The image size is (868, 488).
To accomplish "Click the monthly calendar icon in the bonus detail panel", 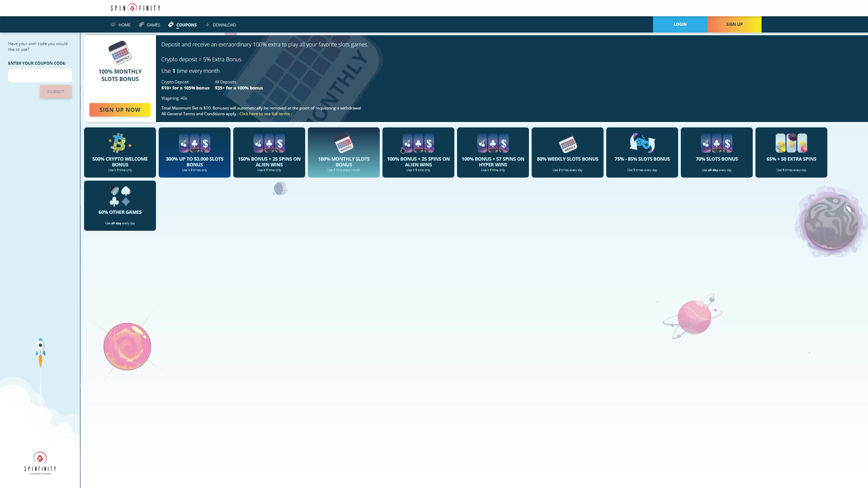I will click(120, 53).
